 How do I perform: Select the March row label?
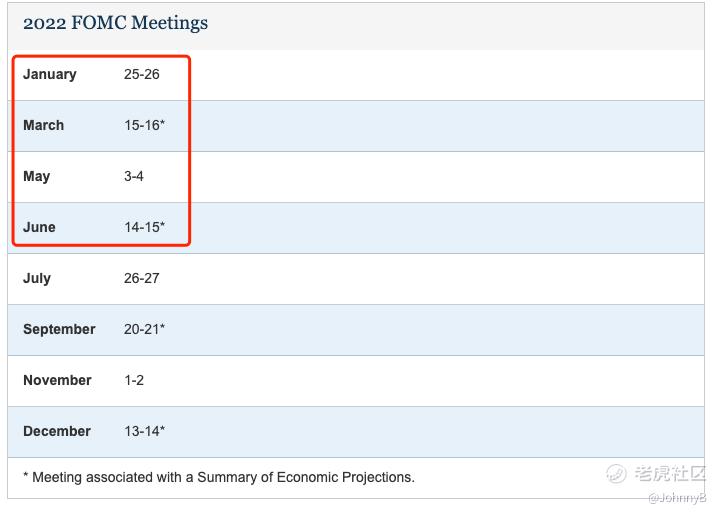tap(44, 125)
